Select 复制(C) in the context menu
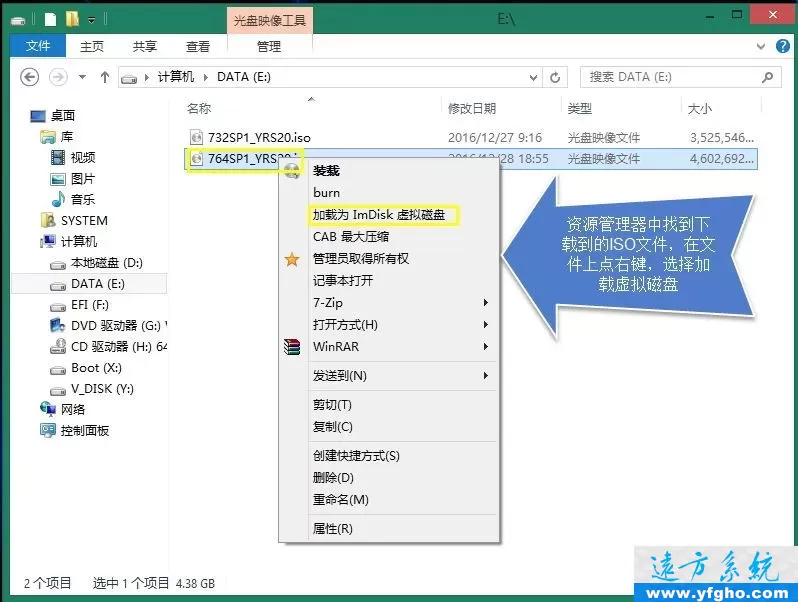Screen dimensions: 798x602 tap(333, 427)
